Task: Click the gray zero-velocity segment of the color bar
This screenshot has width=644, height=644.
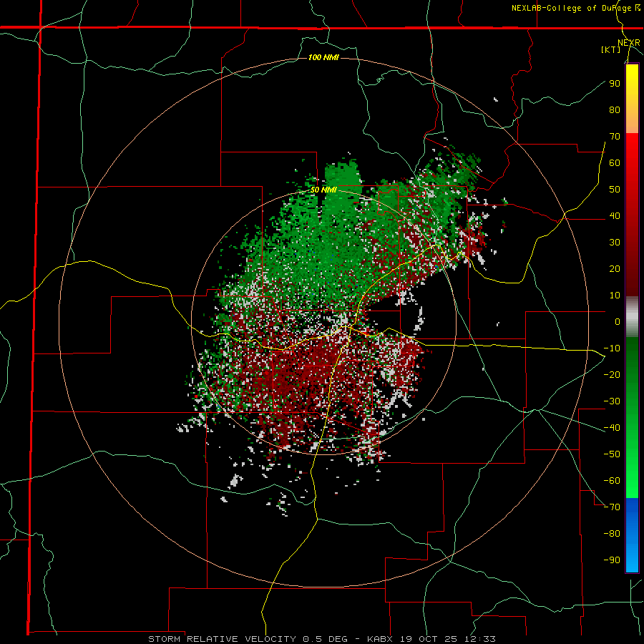Action: pyautogui.click(x=632, y=317)
